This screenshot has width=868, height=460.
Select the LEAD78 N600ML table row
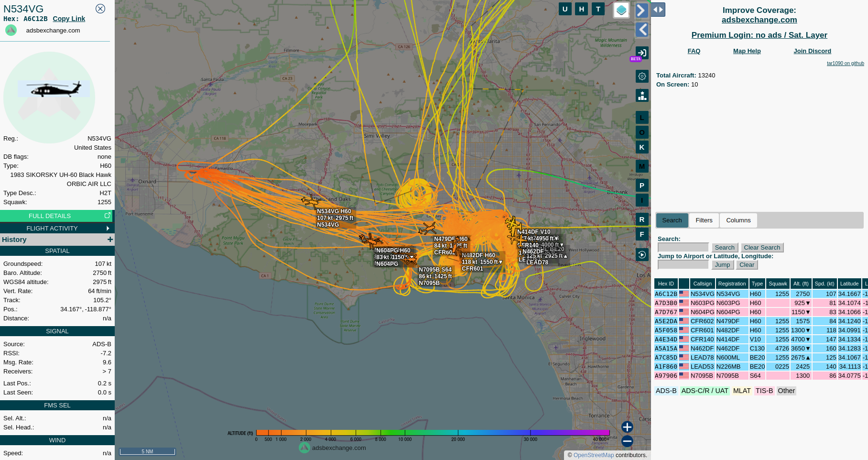pos(761,358)
